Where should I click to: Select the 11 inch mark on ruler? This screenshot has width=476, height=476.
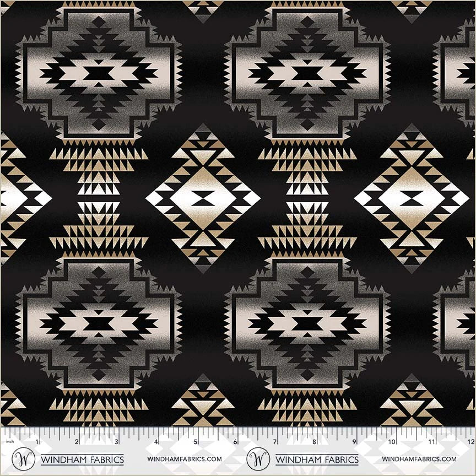click(432, 441)
